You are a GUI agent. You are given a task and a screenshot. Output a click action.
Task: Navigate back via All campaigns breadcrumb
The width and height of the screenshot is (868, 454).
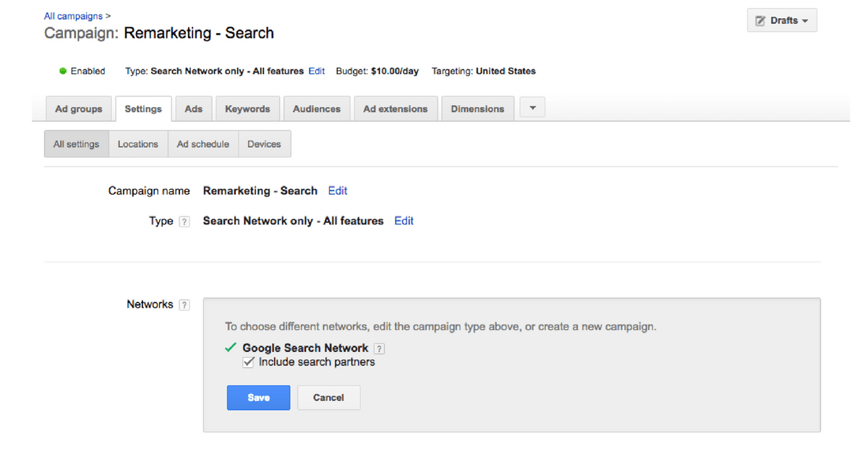[x=73, y=15]
